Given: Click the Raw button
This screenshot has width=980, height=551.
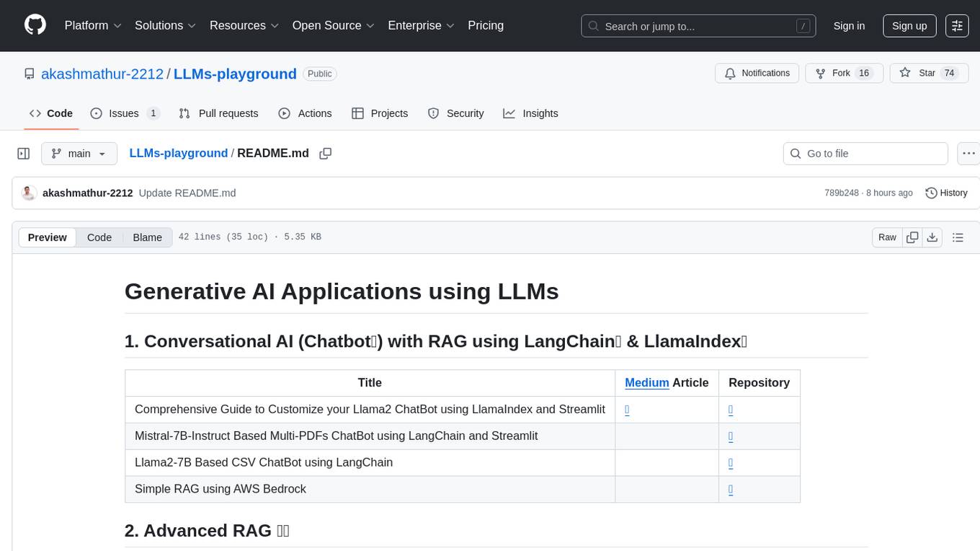Looking at the screenshot, I should pyautogui.click(x=887, y=237).
